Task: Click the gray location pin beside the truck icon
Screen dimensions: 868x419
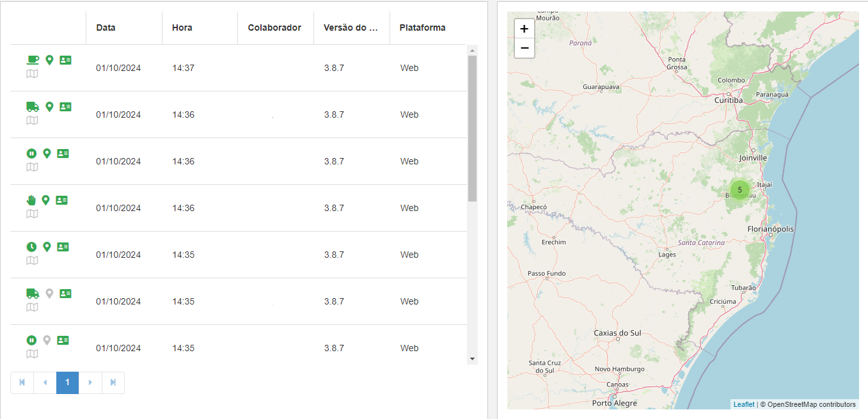Action: coord(49,294)
